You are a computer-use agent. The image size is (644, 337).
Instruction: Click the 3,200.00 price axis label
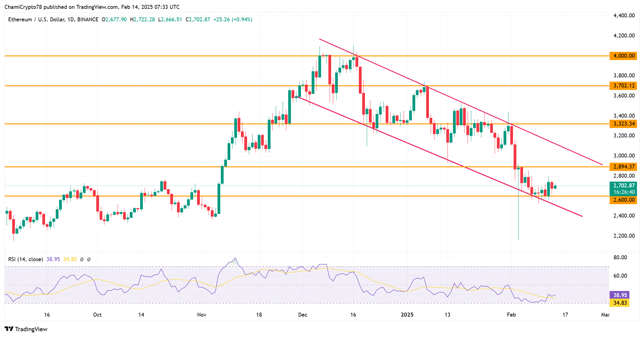coord(624,136)
